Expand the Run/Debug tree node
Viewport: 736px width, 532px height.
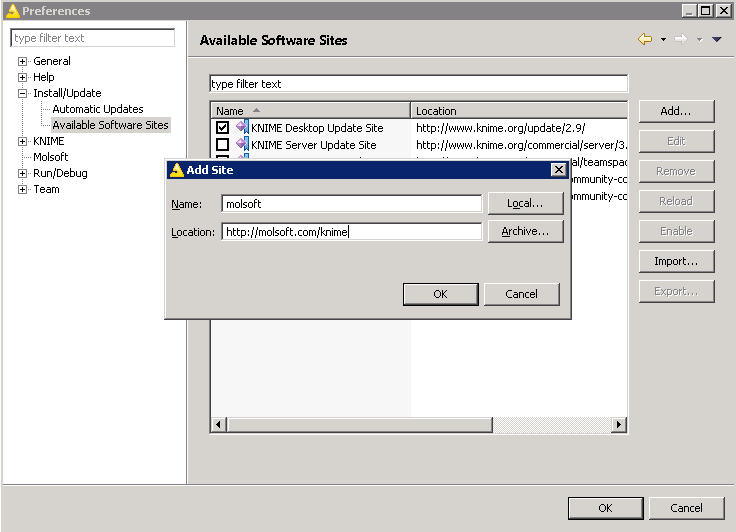22,173
